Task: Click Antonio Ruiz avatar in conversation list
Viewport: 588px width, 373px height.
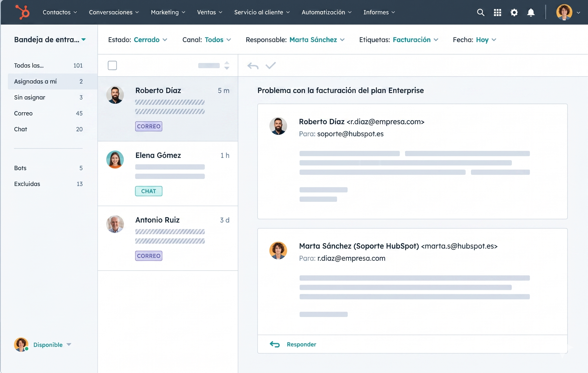Action: (x=115, y=224)
